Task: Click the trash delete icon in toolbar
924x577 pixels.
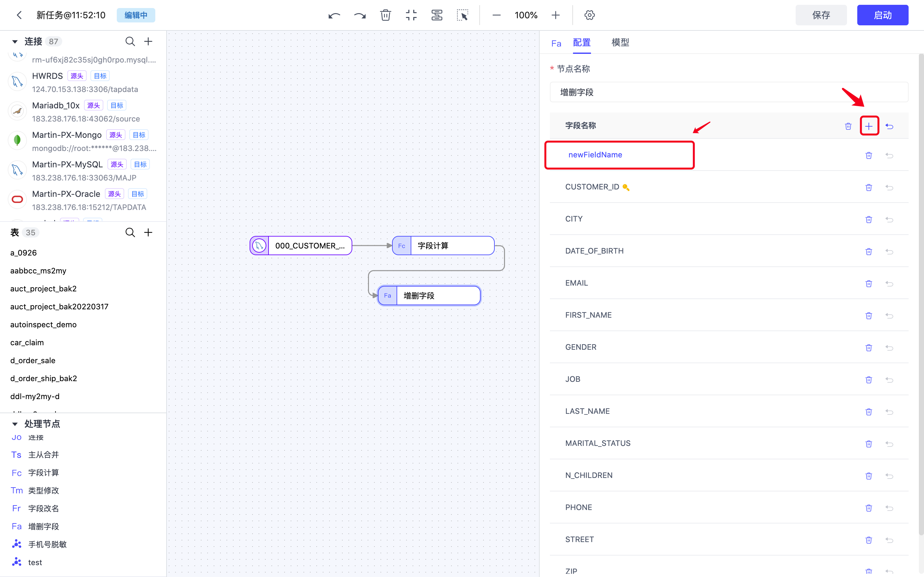Action: [x=385, y=15]
